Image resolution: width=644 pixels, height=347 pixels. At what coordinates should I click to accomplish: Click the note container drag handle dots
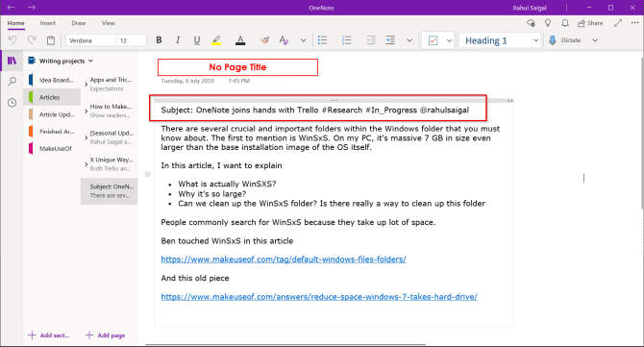[334, 100]
